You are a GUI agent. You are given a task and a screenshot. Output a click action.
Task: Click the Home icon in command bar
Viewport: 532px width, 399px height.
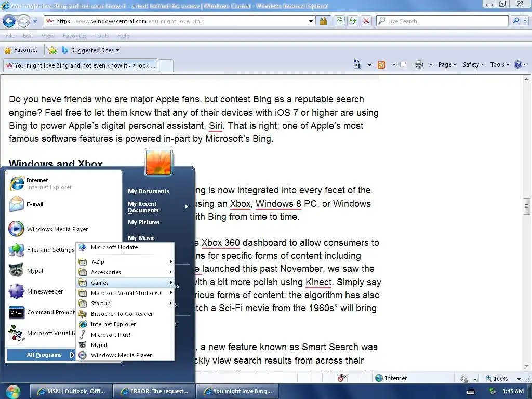tap(357, 64)
